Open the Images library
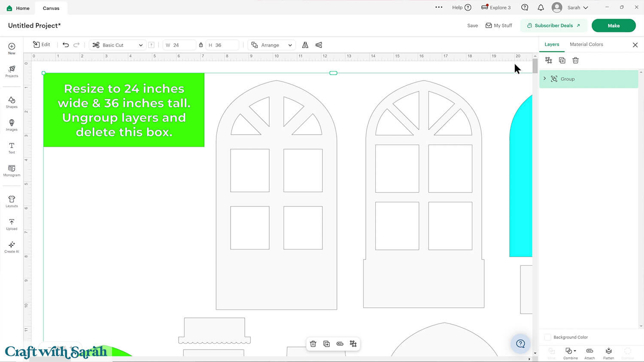644x362 pixels. click(12, 125)
